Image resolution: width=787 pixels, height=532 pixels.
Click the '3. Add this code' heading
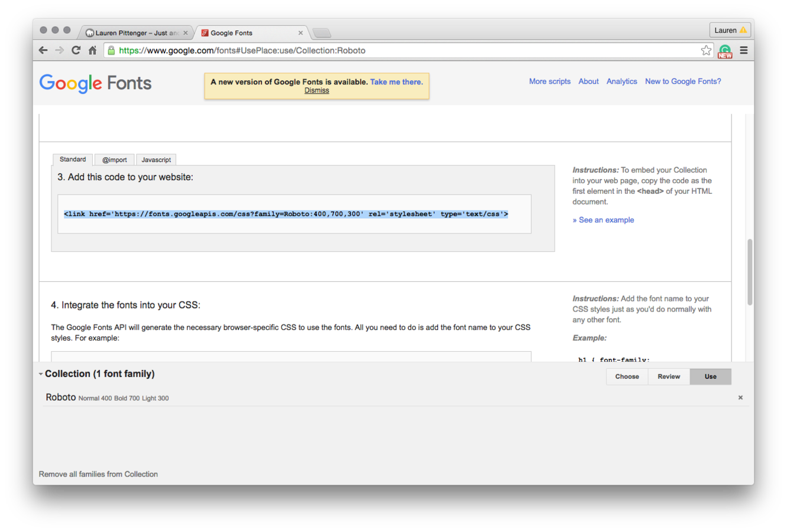coord(125,177)
